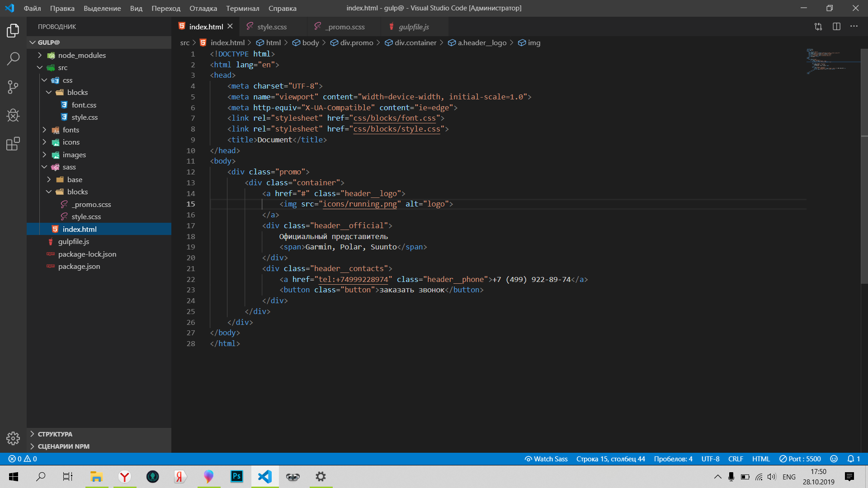
Task: Expand the СЦЕНАРИИ NPM section
Action: (x=99, y=446)
